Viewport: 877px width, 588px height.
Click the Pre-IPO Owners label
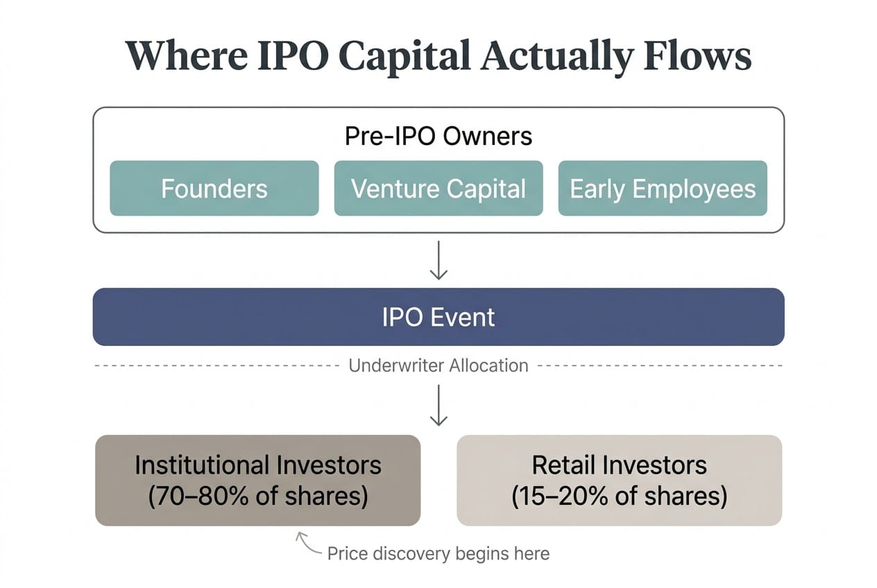click(x=438, y=136)
